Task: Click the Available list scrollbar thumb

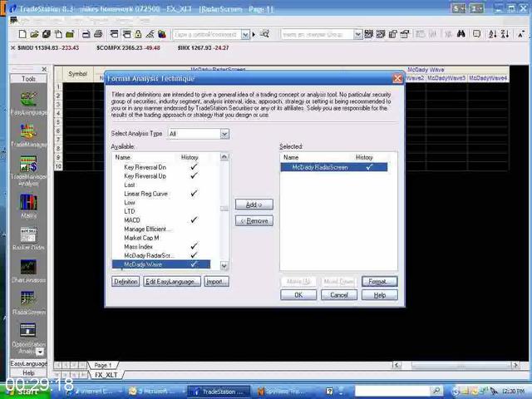Action: (x=224, y=209)
